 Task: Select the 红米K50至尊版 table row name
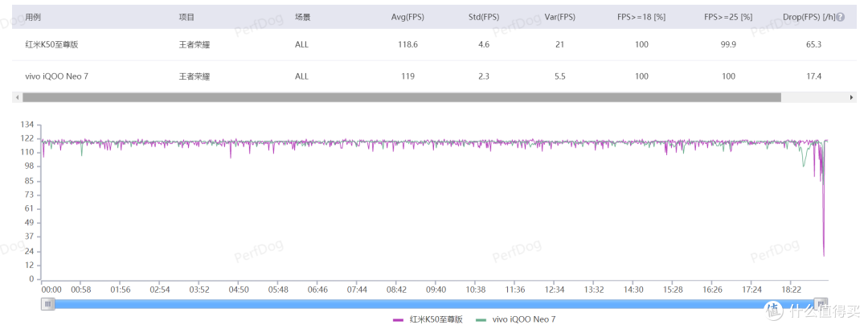click(x=52, y=44)
